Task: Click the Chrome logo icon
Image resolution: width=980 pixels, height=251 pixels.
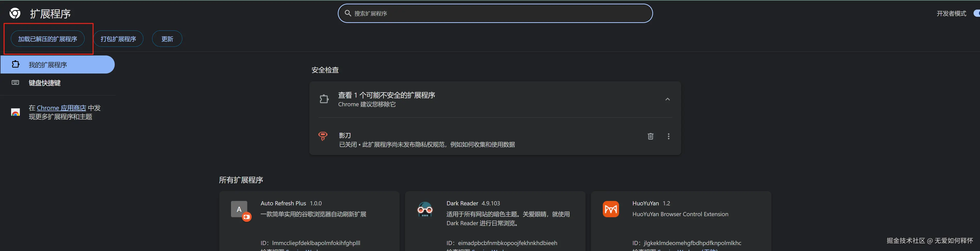Action: (x=15, y=13)
